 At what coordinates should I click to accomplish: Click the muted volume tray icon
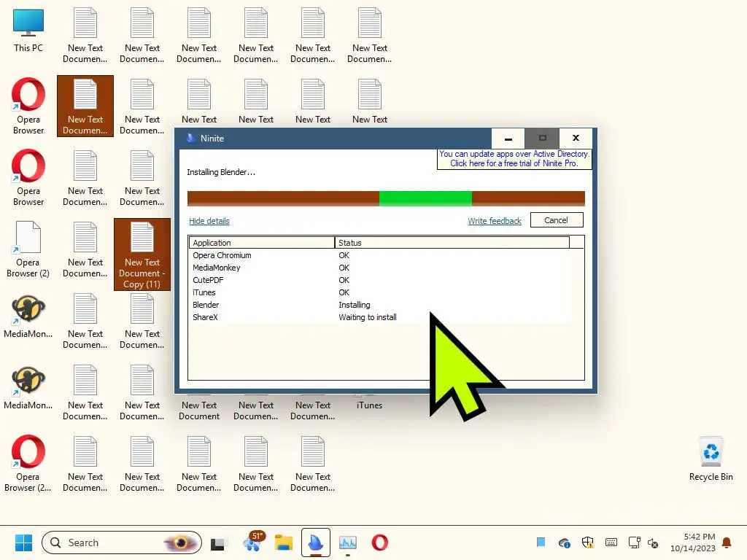click(x=653, y=543)
